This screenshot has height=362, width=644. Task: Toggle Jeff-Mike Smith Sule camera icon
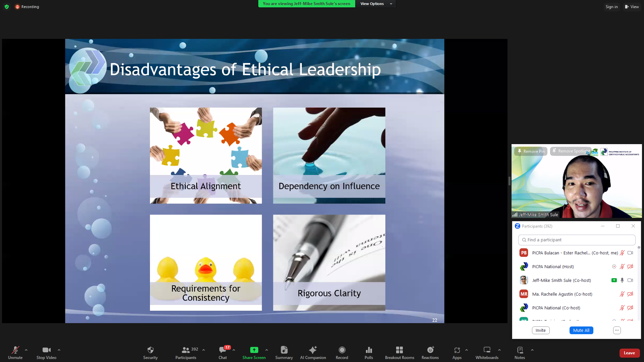pos(630,281)
